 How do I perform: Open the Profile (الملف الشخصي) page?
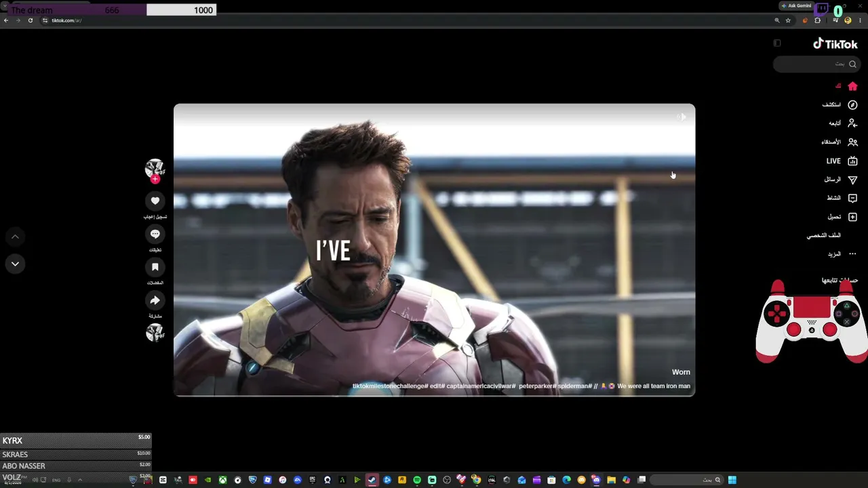coord(823,235)
